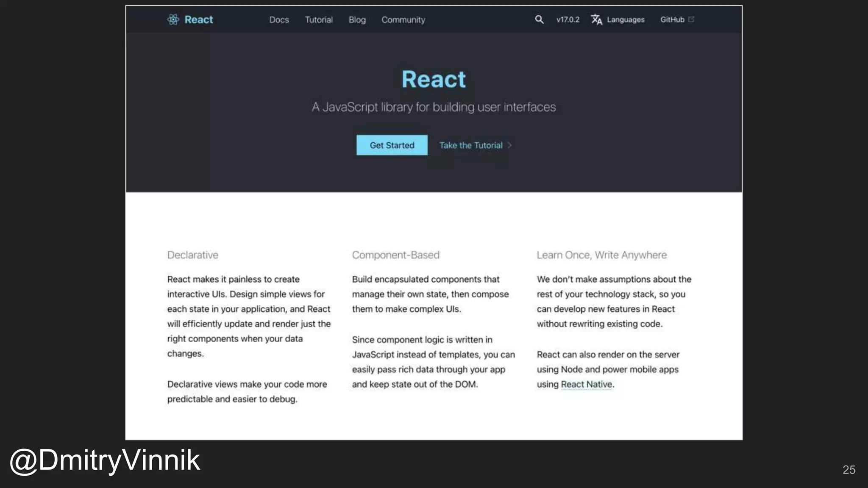Click the Languages translate icon

[x=596, y=19]
